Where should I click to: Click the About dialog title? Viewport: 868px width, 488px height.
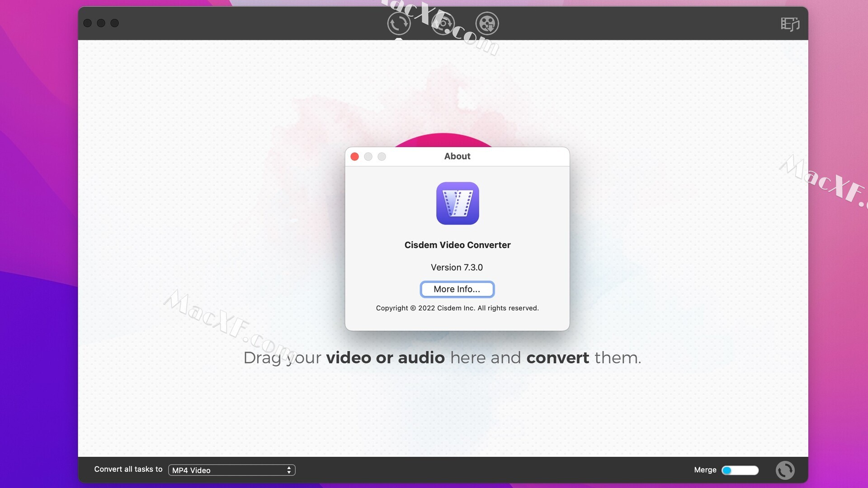457,156
